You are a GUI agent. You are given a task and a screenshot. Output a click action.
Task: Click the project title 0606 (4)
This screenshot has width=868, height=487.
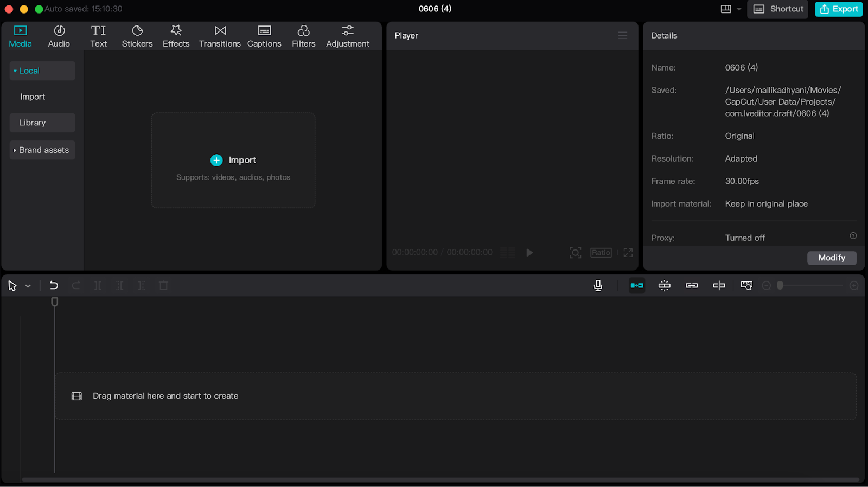[435, 9]
